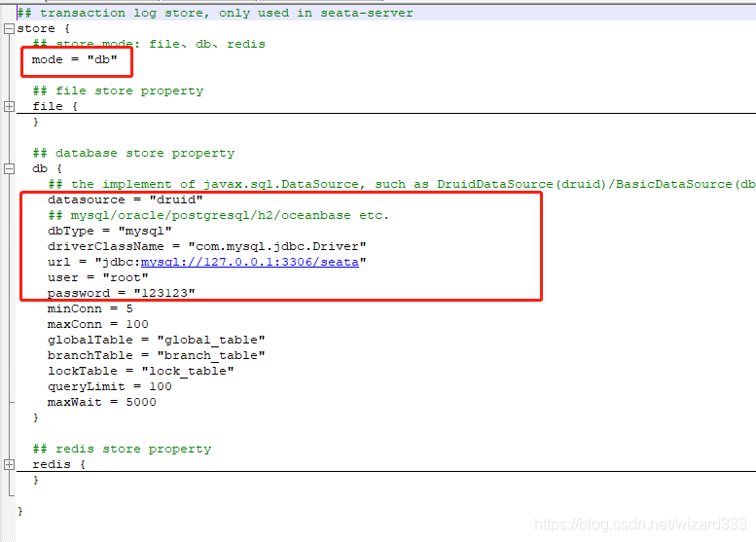This screenshot has height=542, width=756.
Task: Click the "db {" line text
Action: [48, 168]
